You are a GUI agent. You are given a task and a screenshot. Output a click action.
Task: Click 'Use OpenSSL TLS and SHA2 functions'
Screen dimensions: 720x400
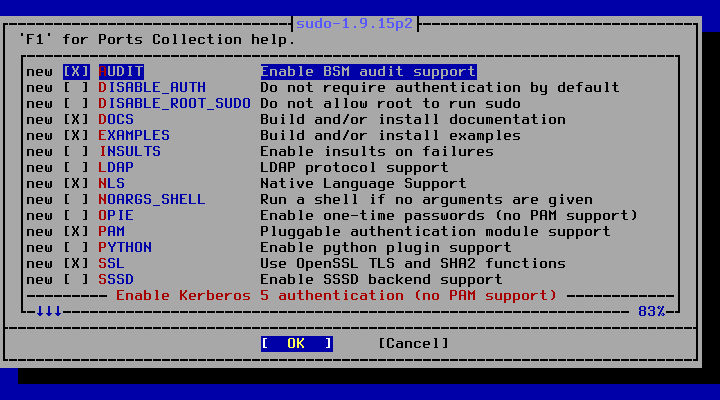point(413,264)
